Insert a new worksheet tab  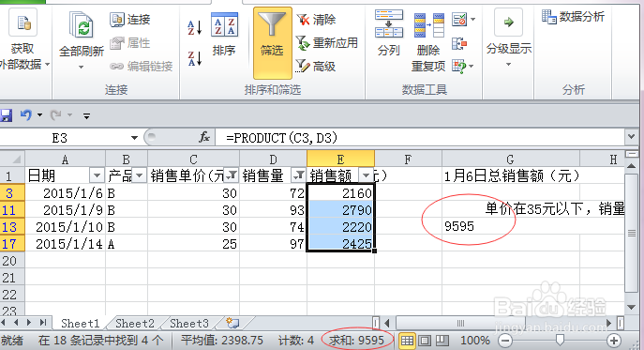click(232, 324)
